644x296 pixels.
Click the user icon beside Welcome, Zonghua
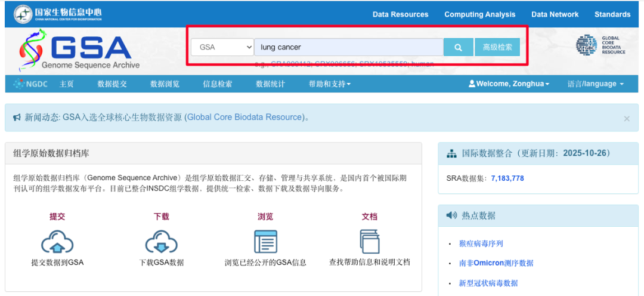pos(472,84)
